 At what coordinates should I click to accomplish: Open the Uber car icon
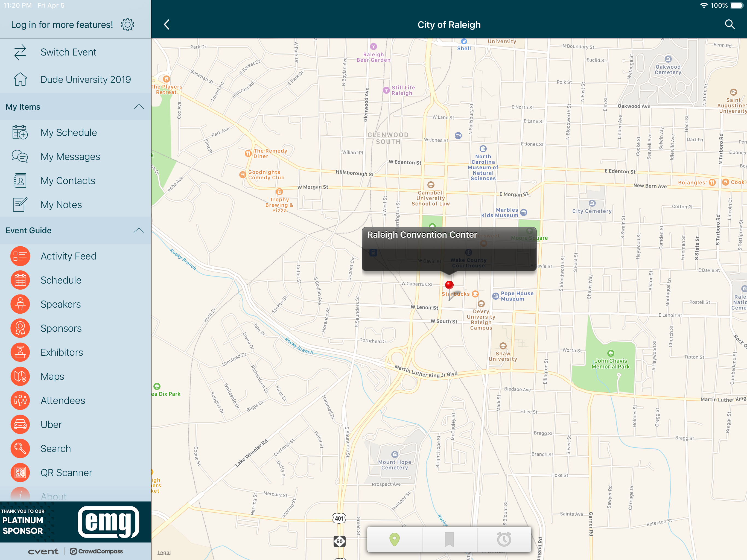(x=20, y=425)
